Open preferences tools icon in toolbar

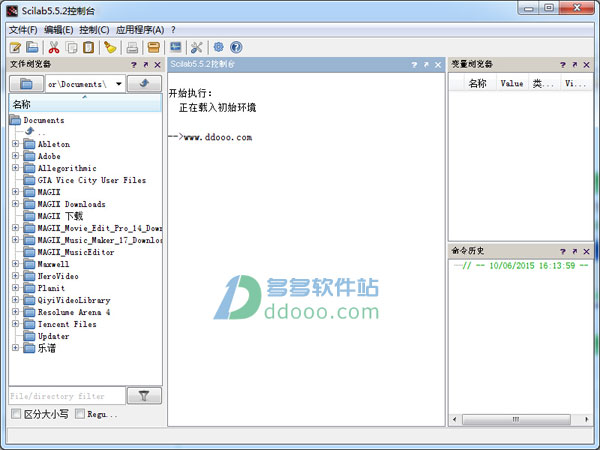tap(197, 47)
